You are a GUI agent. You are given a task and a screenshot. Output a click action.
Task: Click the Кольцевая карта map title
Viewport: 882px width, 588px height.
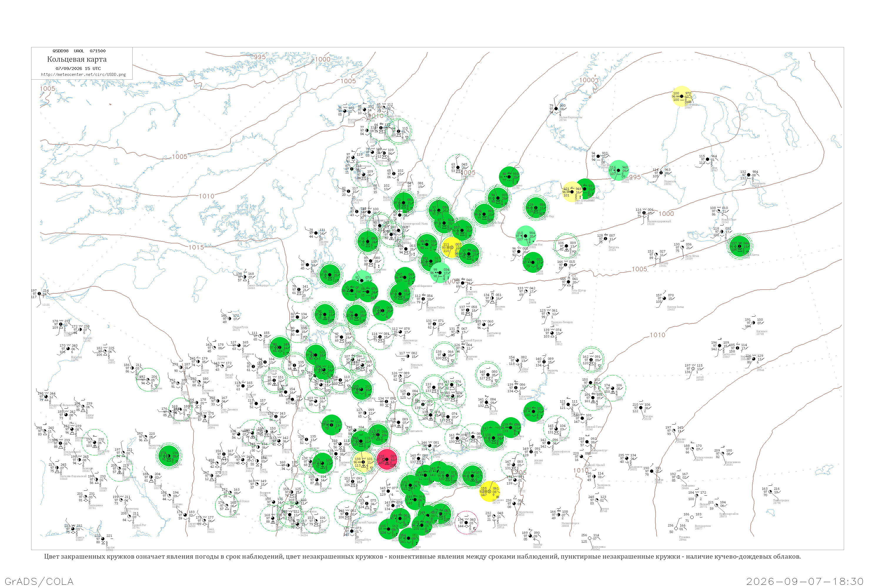click(77, 59)
